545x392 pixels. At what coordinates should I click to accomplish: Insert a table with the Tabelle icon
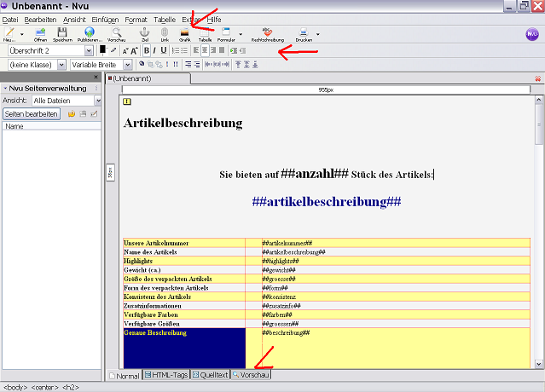206,33
